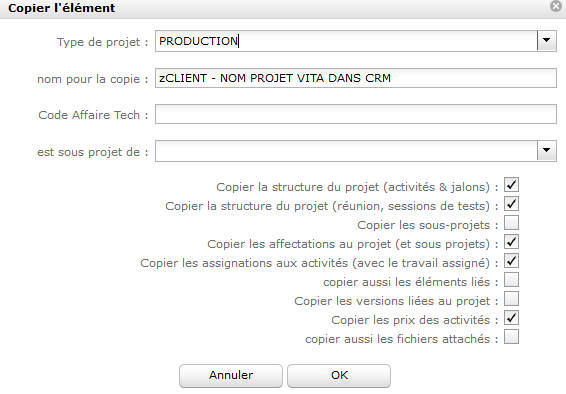This screenshot has height=394, width=566.
Task: Enable Copier les versions liées au projet
Action: coord(511,299)
